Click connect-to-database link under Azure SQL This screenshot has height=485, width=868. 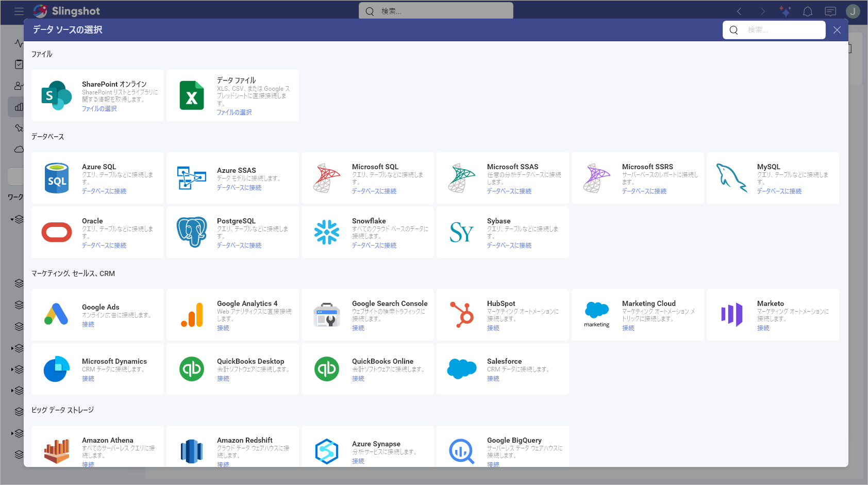pos(104,191)
